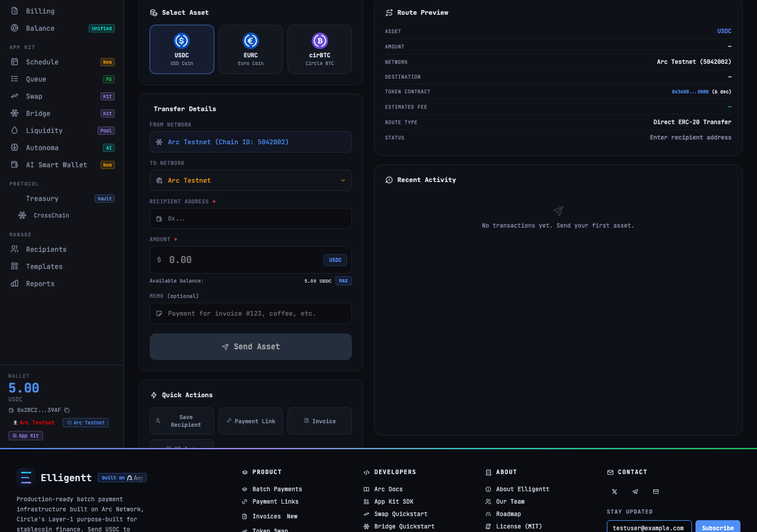Click 'No transactions yet' message text
This screenshot has height=532, width=757.
(558, 225)
